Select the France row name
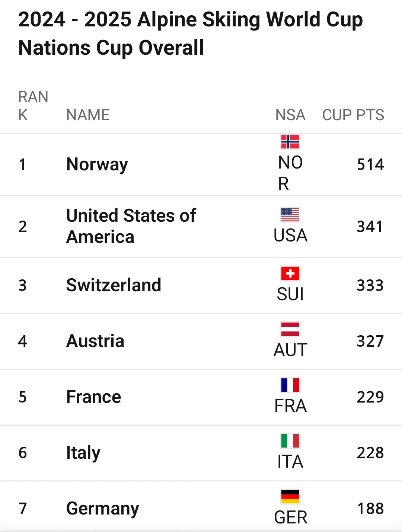Viewport: 402px width, 532px height. tap(94, 397)
